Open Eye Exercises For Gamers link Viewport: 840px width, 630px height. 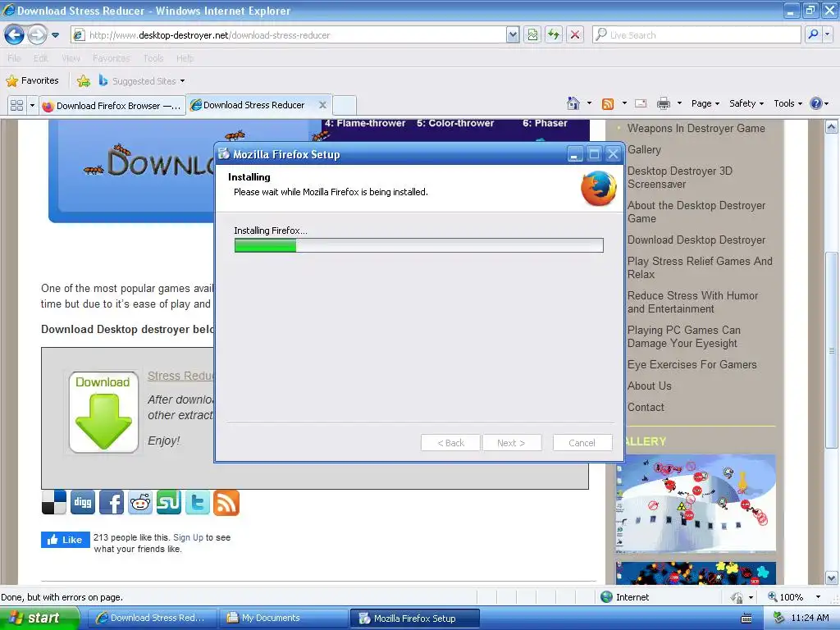(x=692, y=364)
